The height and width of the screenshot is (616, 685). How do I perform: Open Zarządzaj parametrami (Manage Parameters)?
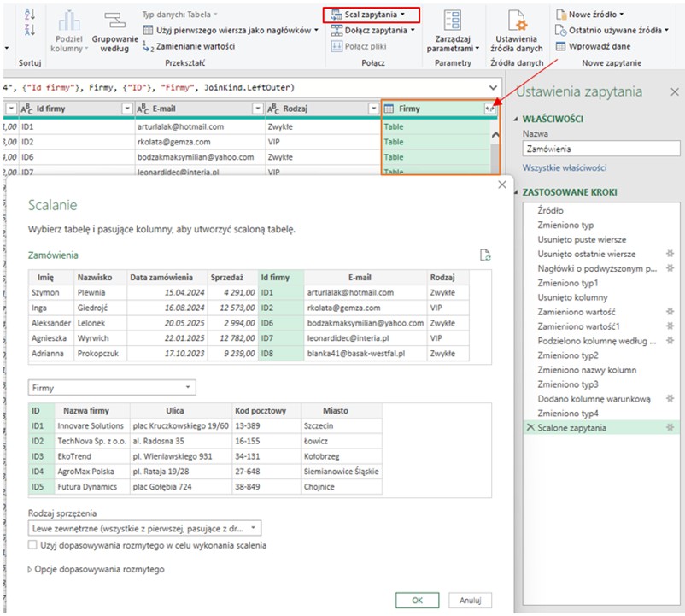[454, 28]
